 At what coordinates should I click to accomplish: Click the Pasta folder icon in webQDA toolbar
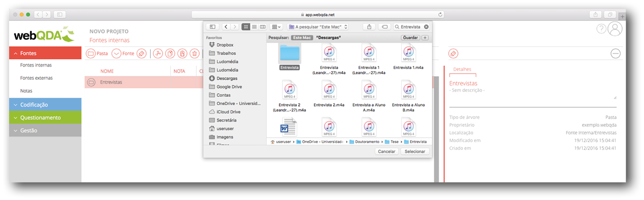[91, 53]
